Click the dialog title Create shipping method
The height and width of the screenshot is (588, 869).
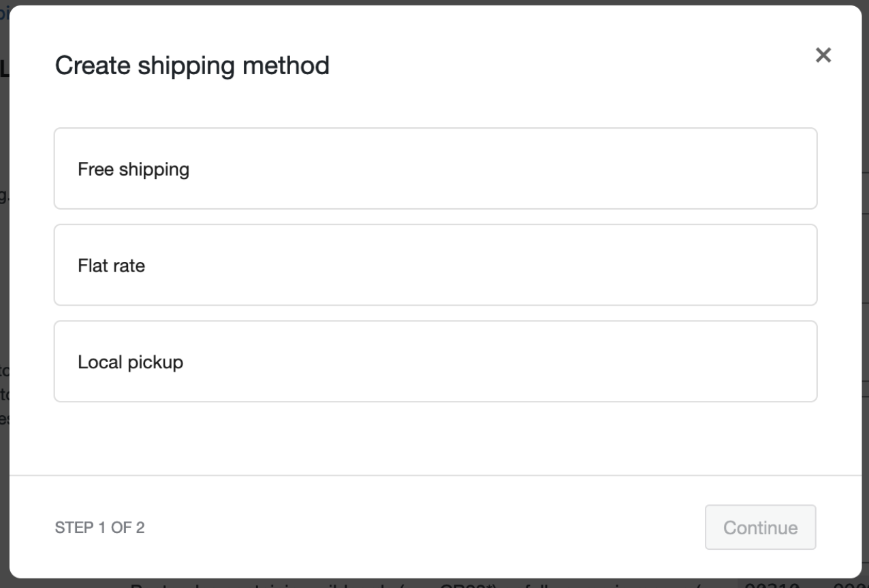pos(193,66)
